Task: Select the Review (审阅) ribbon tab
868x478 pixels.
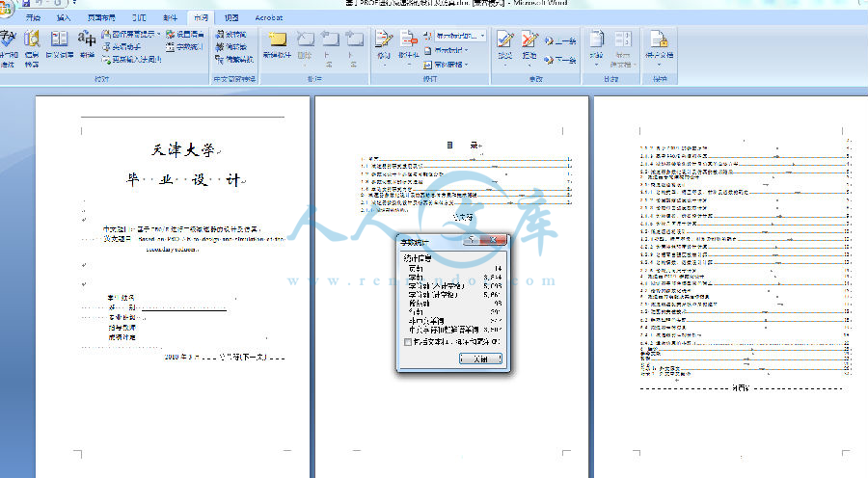Action: [201, 17]
